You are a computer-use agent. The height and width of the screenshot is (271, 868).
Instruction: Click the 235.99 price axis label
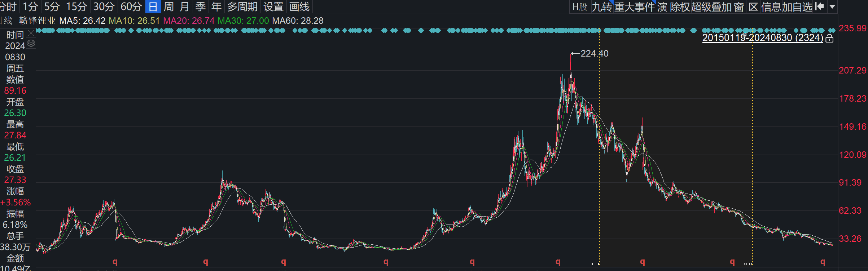pyautogui.click(x=852, y=28)
